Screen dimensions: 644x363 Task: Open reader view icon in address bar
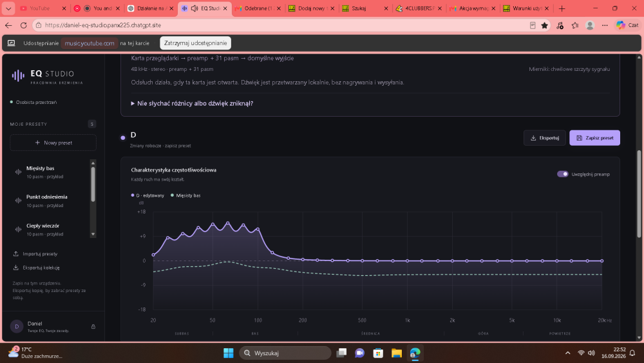533,25
